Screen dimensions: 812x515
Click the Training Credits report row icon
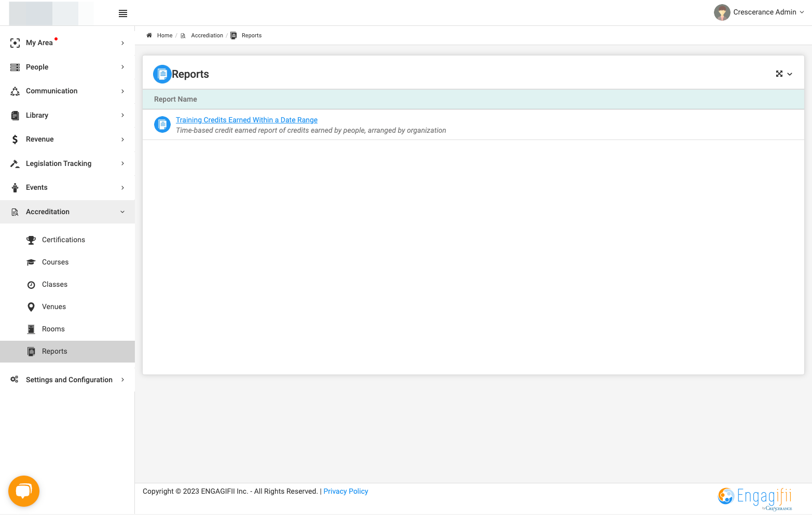point(162,124)
